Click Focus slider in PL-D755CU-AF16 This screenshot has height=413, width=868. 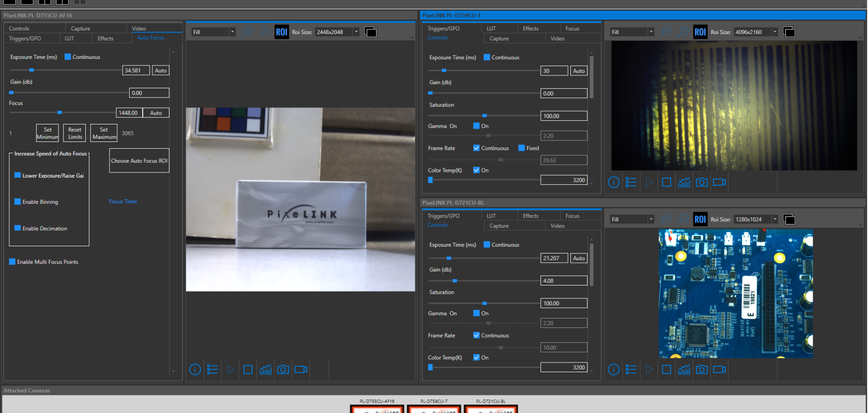point(62,112)
